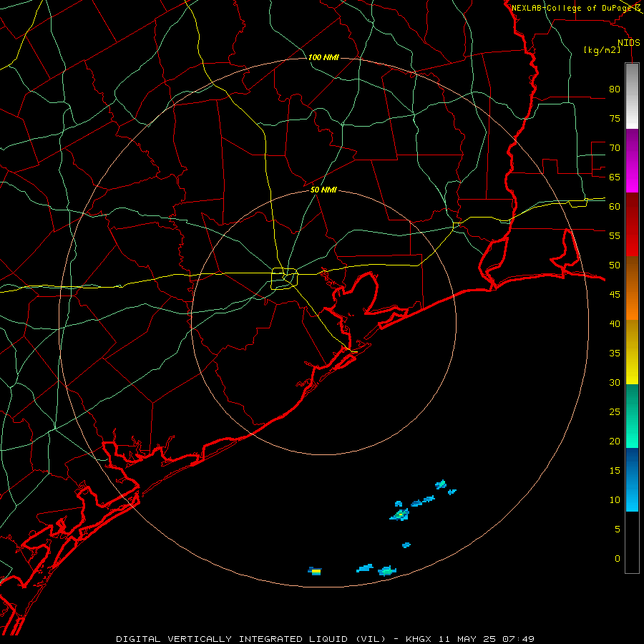Click the 50 value beside the color bar

point(615,265)
